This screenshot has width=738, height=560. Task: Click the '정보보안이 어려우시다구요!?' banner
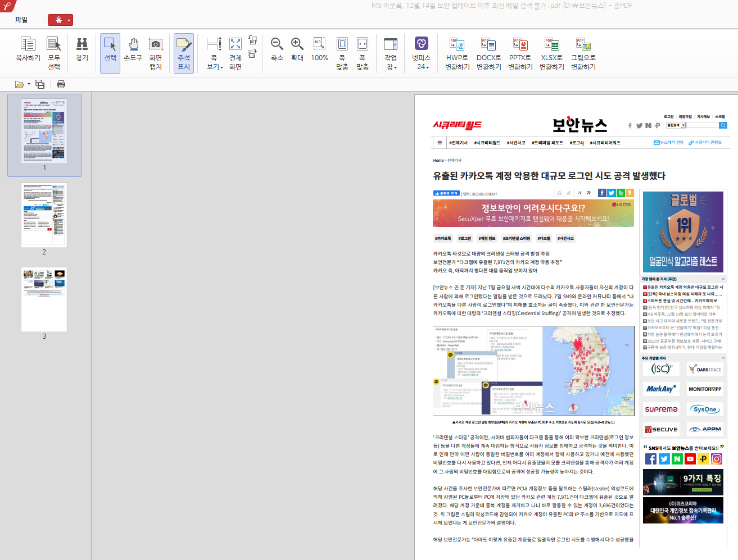click(533, 213)
